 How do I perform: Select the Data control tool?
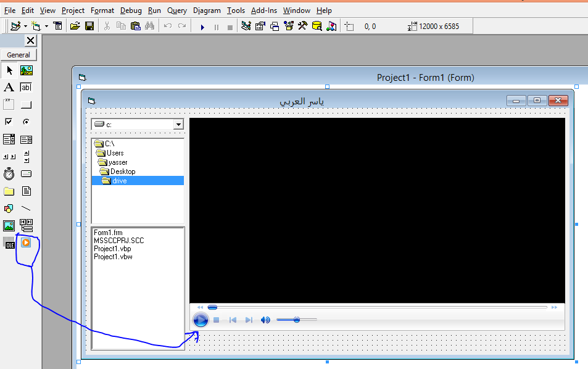pyautogui.click(x=27, y=226)
